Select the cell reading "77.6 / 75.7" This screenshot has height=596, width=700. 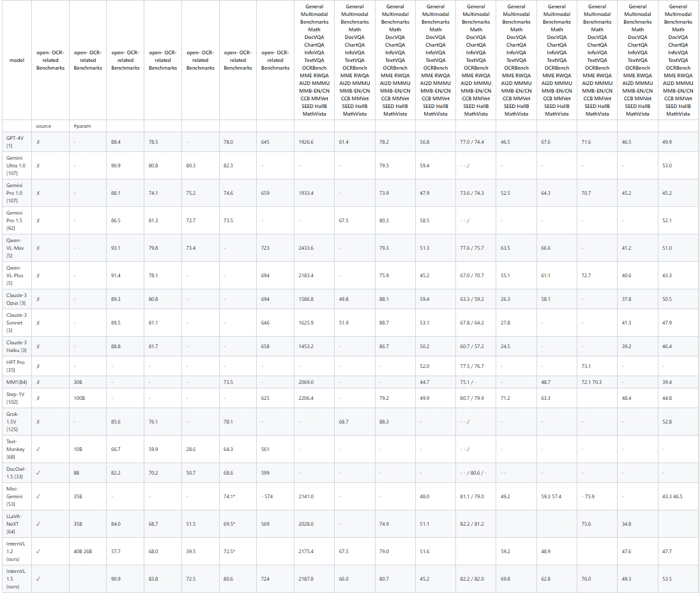click(x=476, y=248)
